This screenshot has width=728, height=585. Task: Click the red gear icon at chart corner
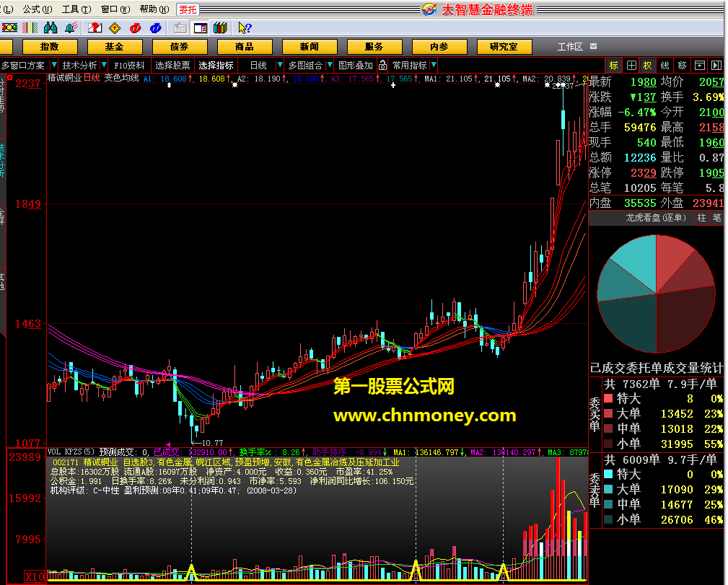pyautogui.click(x=10, y=77)
